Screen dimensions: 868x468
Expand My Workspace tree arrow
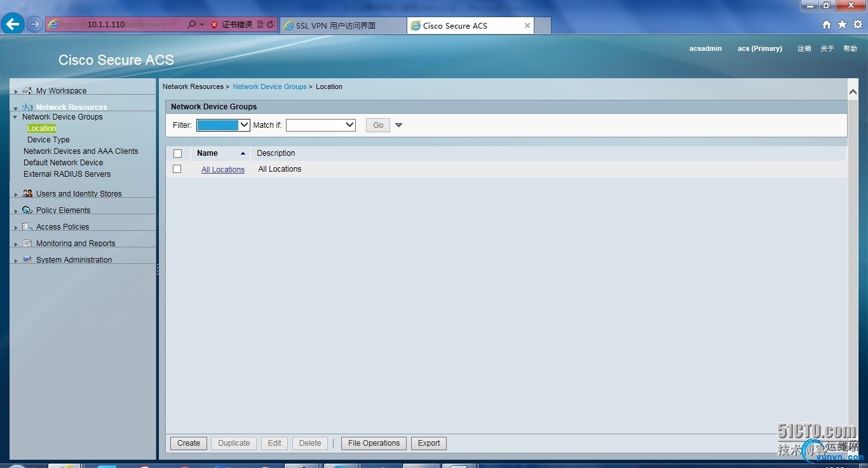pyautogui.click(x=16, y=92)
